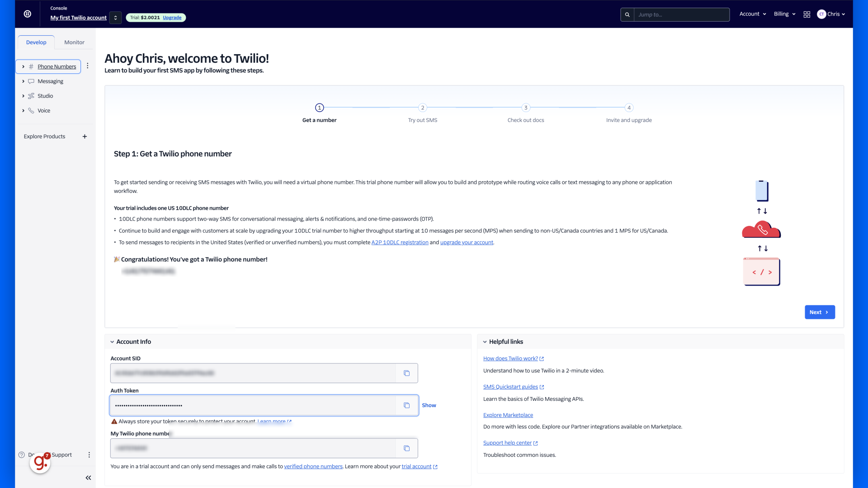This screenshot has height=488, width=868.
Task: Open Voice in sidebar
Action: (x=44, y=111)
